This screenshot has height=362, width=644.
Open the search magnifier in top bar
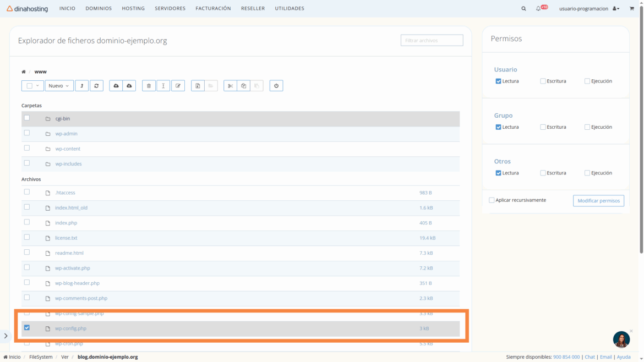tap(523, 9)
